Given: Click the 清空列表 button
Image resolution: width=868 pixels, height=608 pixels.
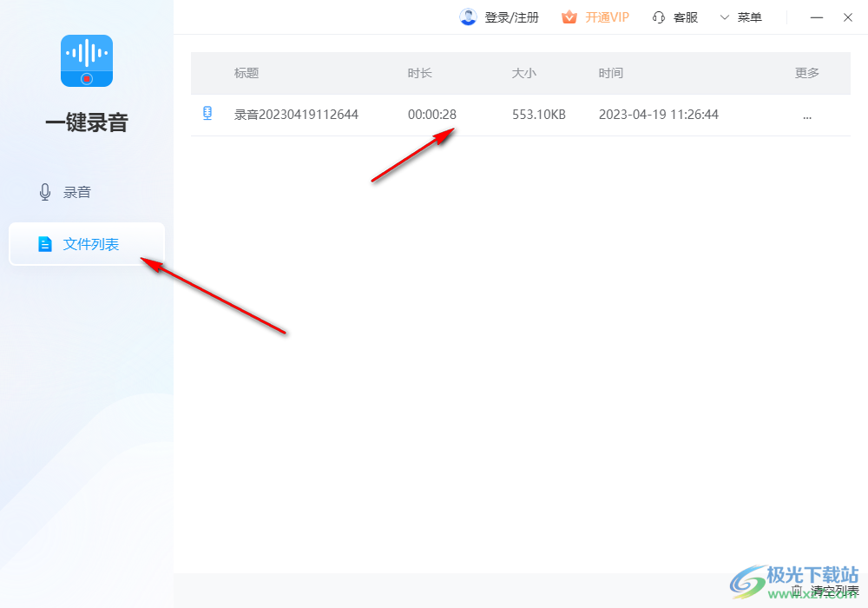Looking at the screenshot, I should pyautogui.click(x=833, y=588).
